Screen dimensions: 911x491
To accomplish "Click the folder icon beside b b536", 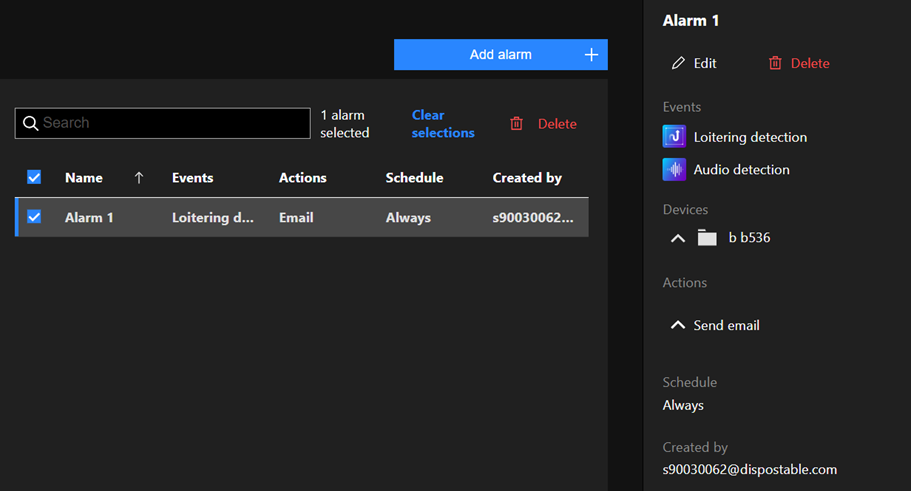I will 707,238.
